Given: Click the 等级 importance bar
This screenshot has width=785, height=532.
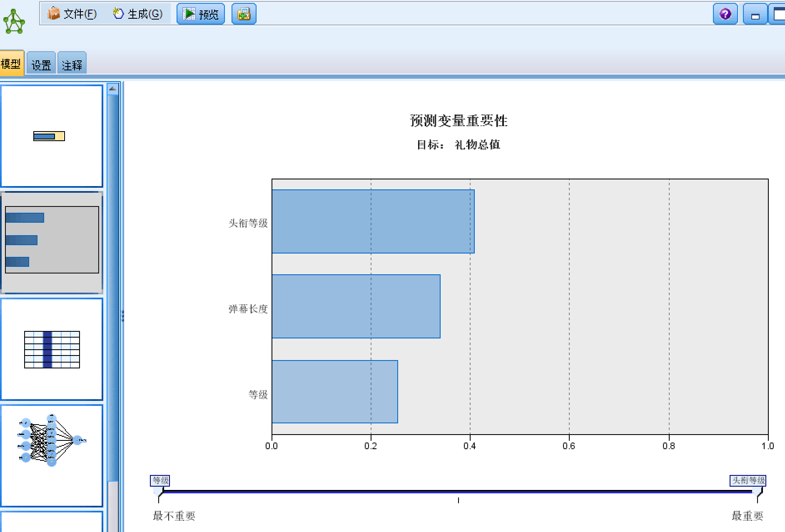Looking at the screenshot, I should [x=335, y=392].
